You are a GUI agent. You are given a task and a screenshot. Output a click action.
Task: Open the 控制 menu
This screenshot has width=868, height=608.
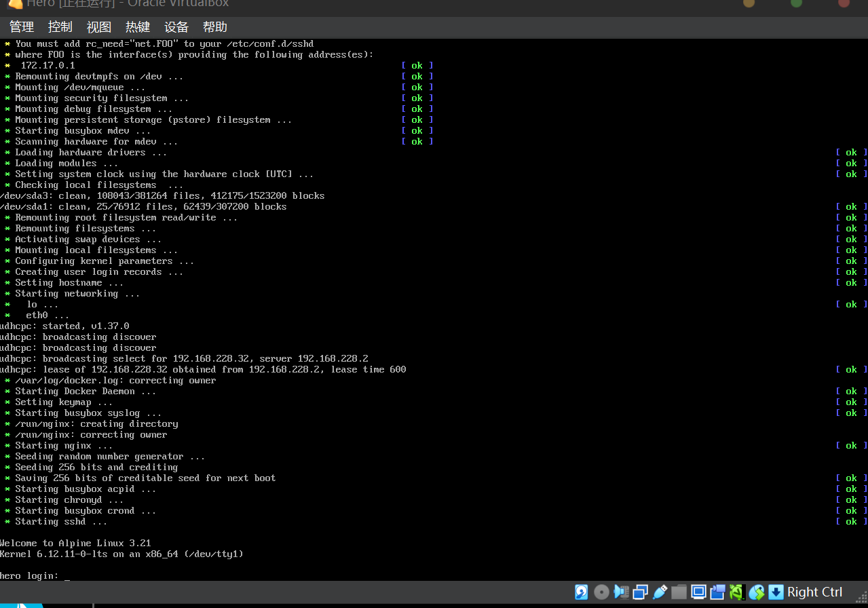60,27
